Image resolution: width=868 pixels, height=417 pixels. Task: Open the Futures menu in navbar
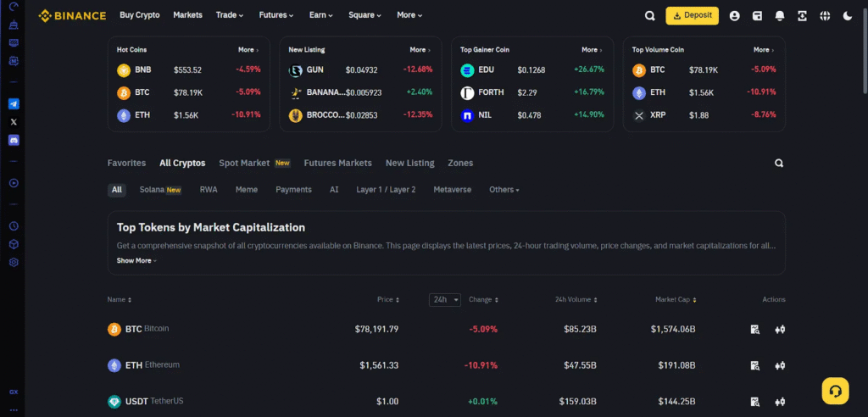pos(276,15)
